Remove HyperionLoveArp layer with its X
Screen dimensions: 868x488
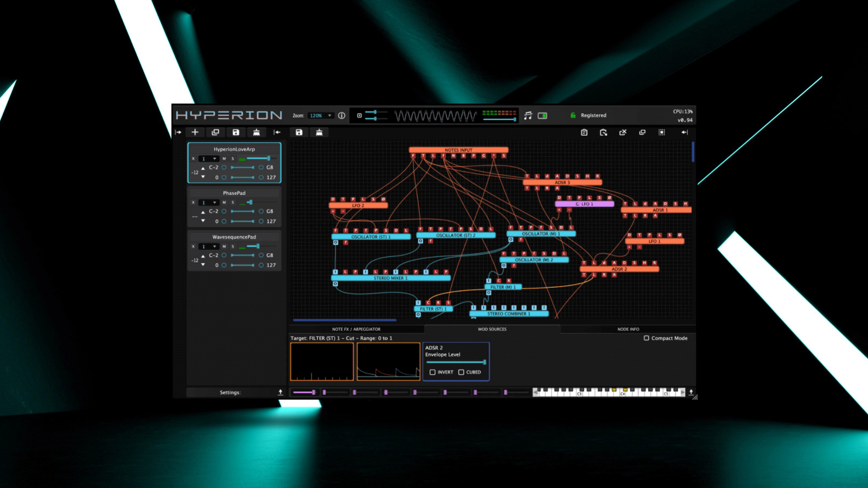click(x=193, y=159)
